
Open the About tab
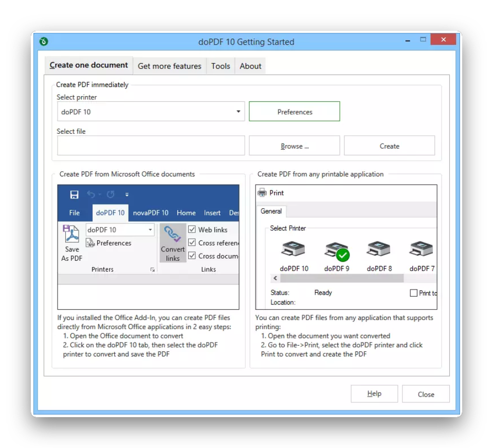tap(250, 66)
